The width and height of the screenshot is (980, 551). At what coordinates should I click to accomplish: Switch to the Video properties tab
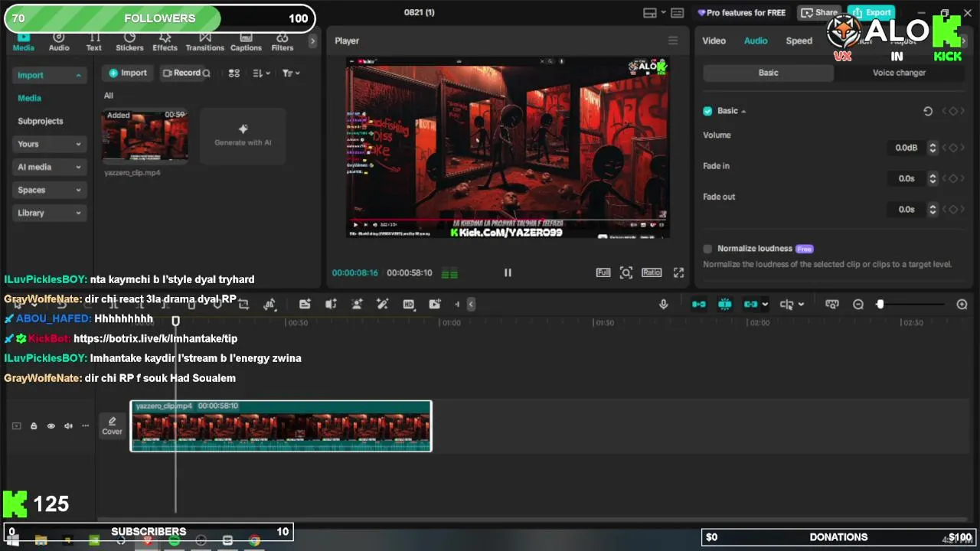tap(714, 41)
